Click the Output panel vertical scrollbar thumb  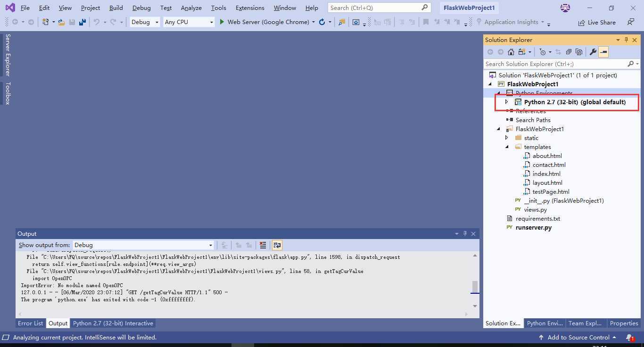[x=475, y=287]
